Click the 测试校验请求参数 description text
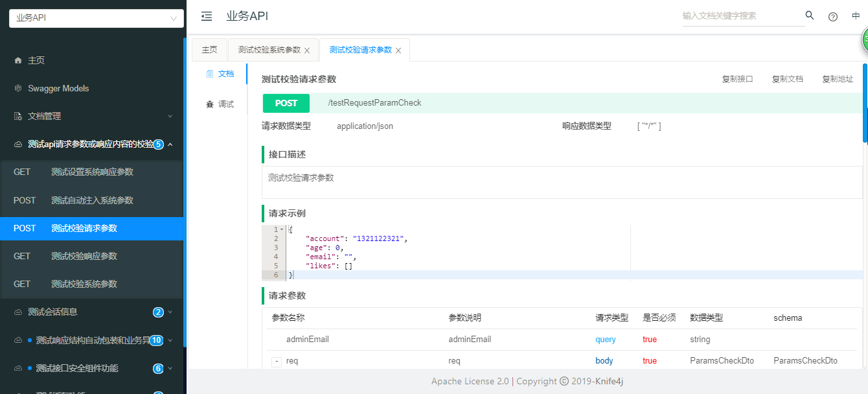 tap(301, 178)
